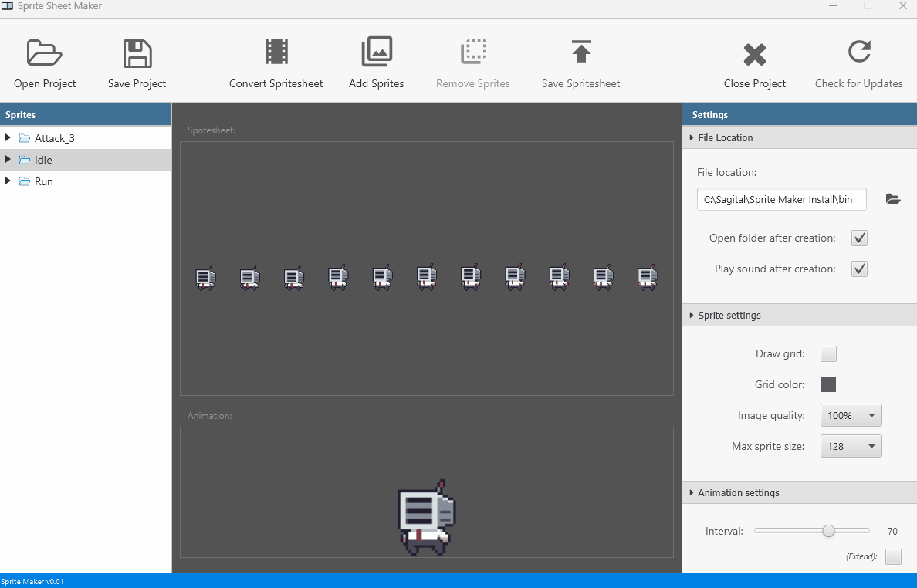Click the Settings panel header

[x=800, y=114]
